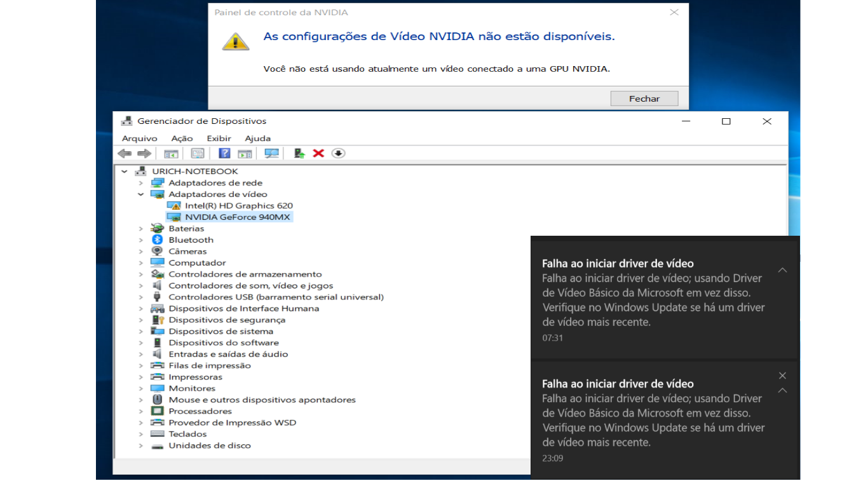
Task: Expand Adaptadores de rede
Action: (141, 182)
